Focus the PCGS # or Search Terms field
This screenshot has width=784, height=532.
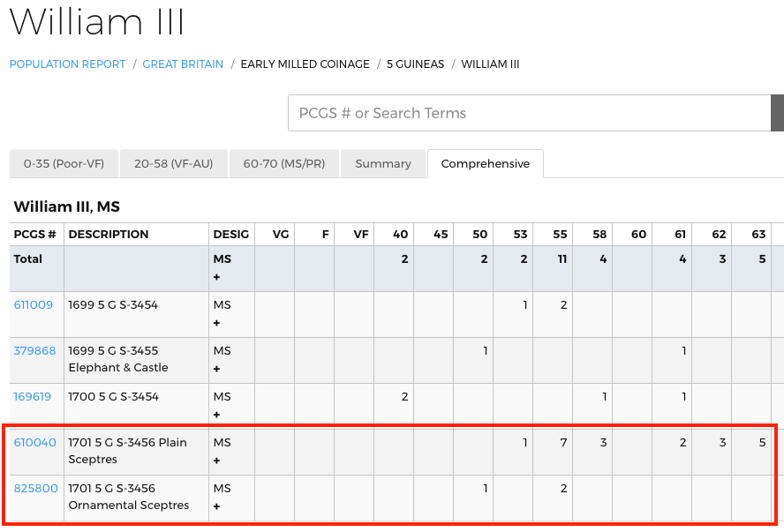(528, 113)
